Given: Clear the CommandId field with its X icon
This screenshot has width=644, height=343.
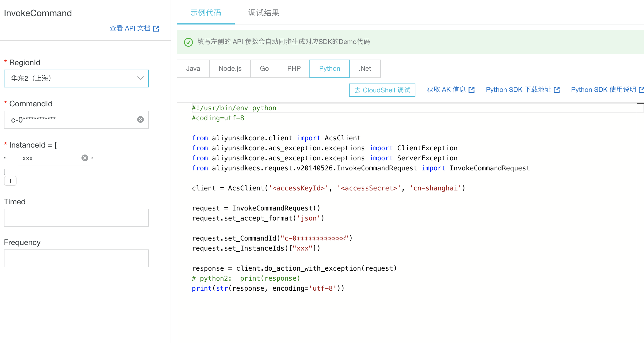Looking at the screenshot, I should [x=141, y=119].
